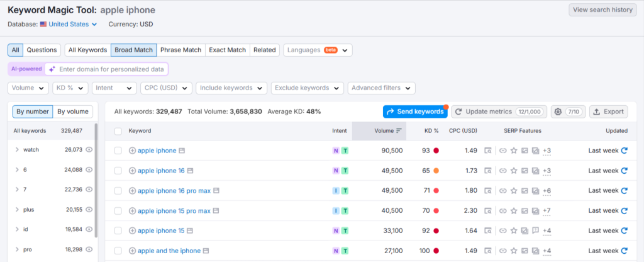Viewport: 644px width, 262px height.
Task: Open the Volume filter dropdown
Action: [x=28, y=88]
